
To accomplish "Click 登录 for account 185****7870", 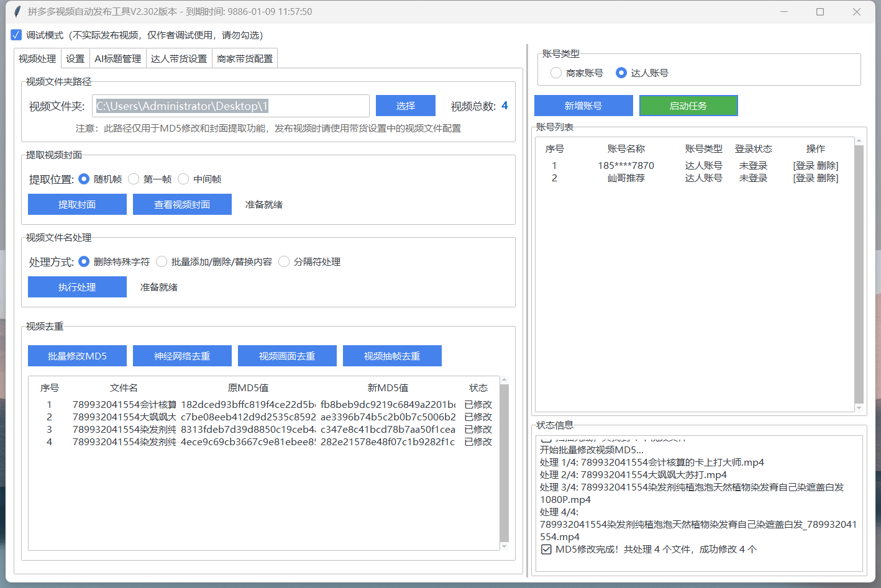I will 805,166.
